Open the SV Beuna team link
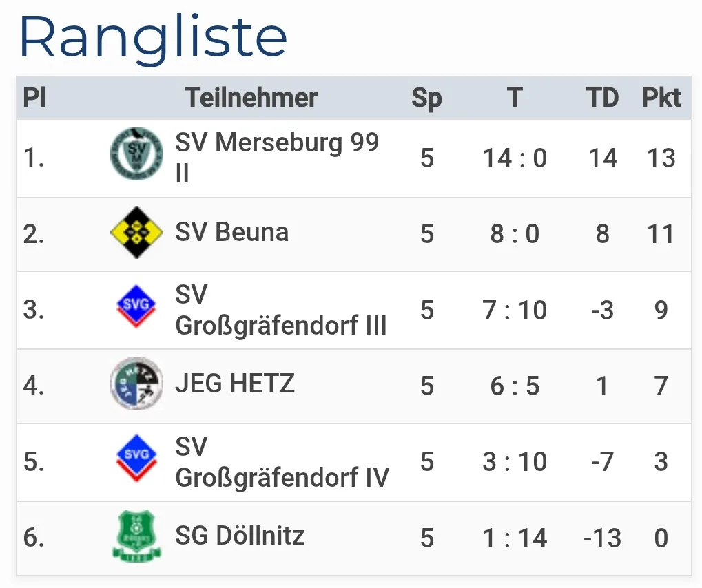This screenshot has height=588, width=702. coord(231,233)
